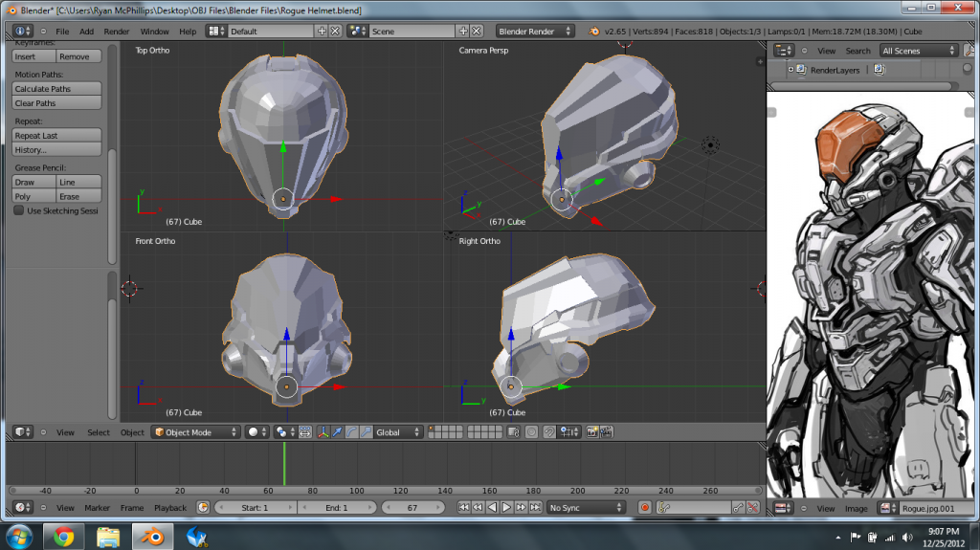The width and height of the screenshot is (980, 550).
Task: Expand the Object Mode selector
Action: [x=196, y=432]
